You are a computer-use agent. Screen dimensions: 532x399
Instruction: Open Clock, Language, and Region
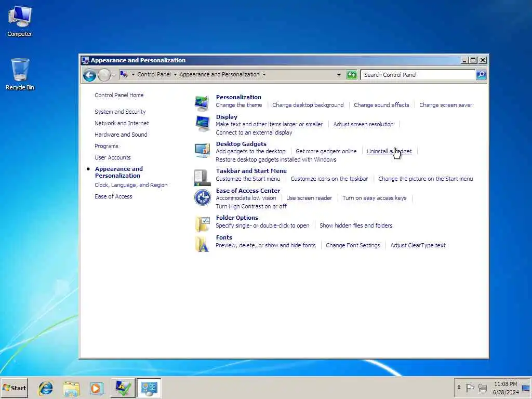131,185
